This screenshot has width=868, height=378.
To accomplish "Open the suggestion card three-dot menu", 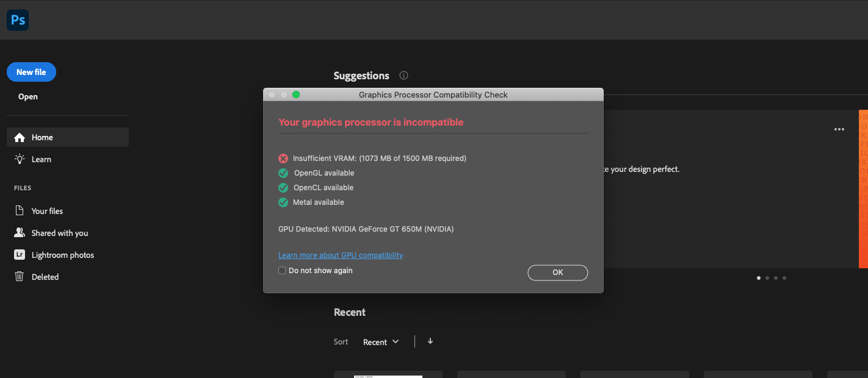I will 839,129.
